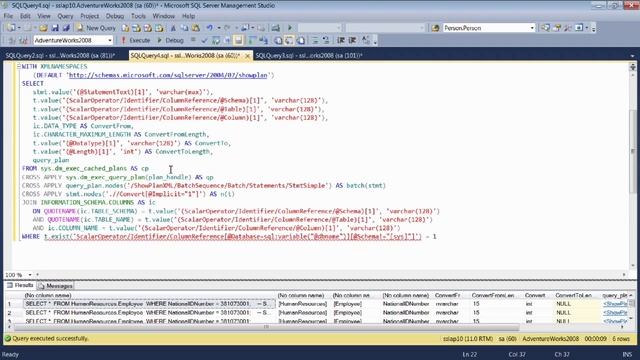The image size is (640, 360).
Task: Click the showplan schema URL link
Action: click(168, 75)
